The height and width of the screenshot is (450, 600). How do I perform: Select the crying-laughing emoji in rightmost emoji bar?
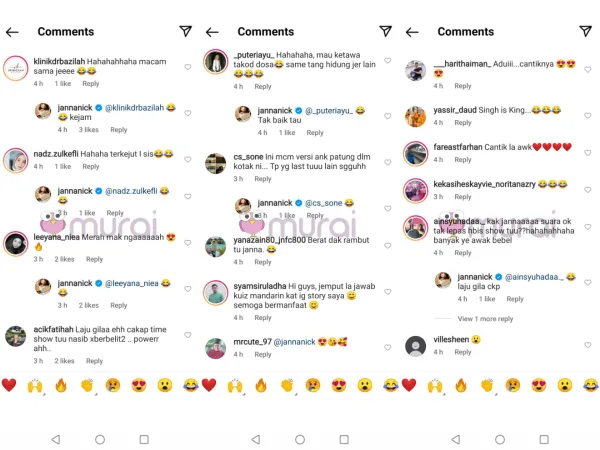point(590,385)
